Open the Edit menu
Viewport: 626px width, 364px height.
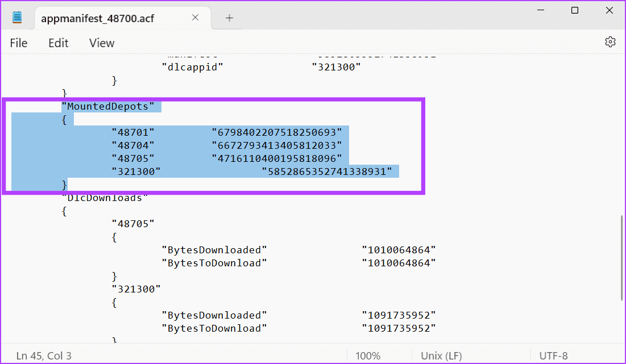(59, 43)
